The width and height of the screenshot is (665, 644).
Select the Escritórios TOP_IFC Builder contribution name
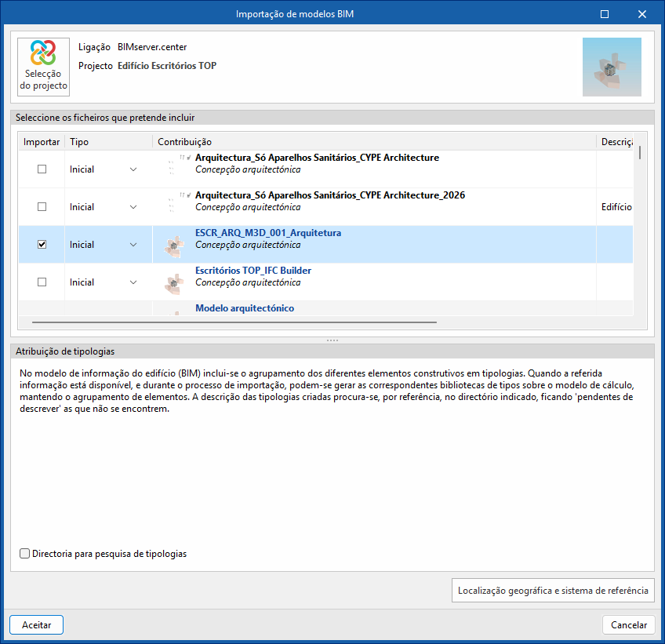coord(253,271)
